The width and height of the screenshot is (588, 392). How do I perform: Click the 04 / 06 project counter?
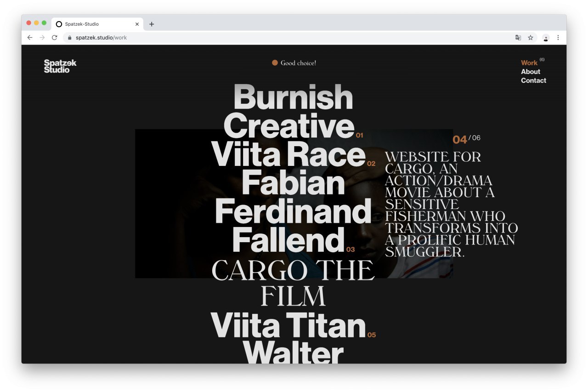pos(467,139)
